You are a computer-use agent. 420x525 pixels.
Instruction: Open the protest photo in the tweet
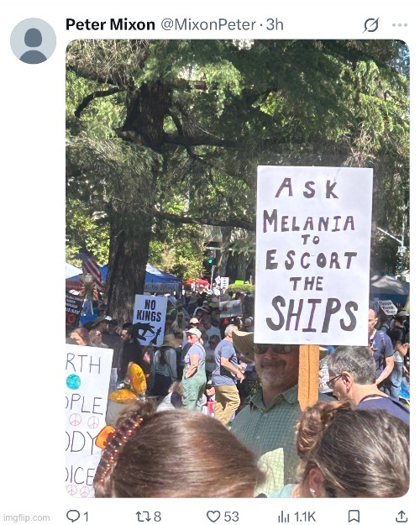click(238, 269)
